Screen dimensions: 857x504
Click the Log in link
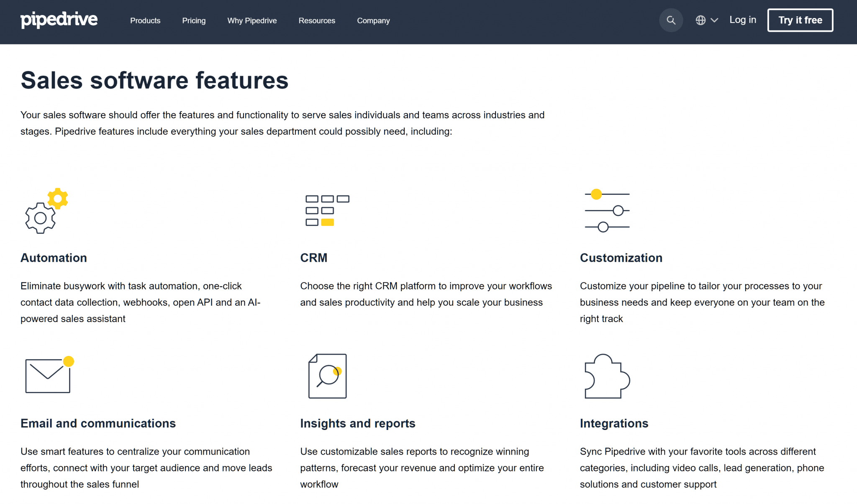click(x=742, y=20)
